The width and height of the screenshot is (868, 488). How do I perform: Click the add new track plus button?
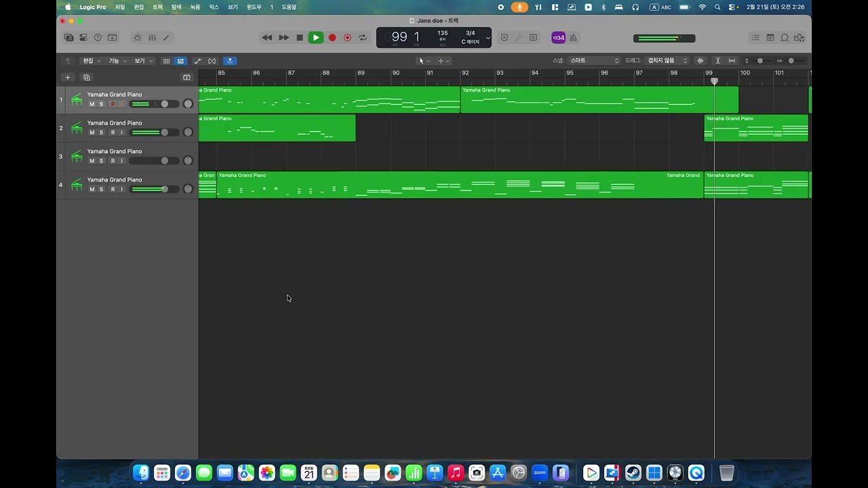pyautogui.click(x=67, y=77)
